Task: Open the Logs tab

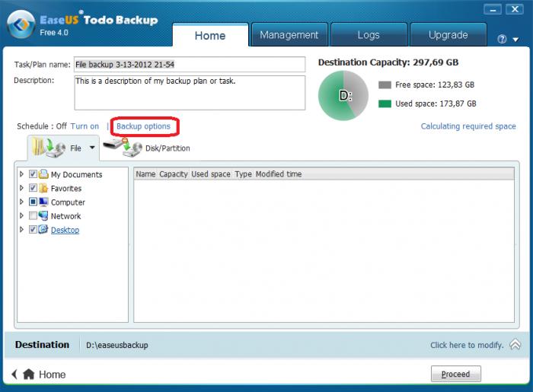Action: (x=369, y=35)
